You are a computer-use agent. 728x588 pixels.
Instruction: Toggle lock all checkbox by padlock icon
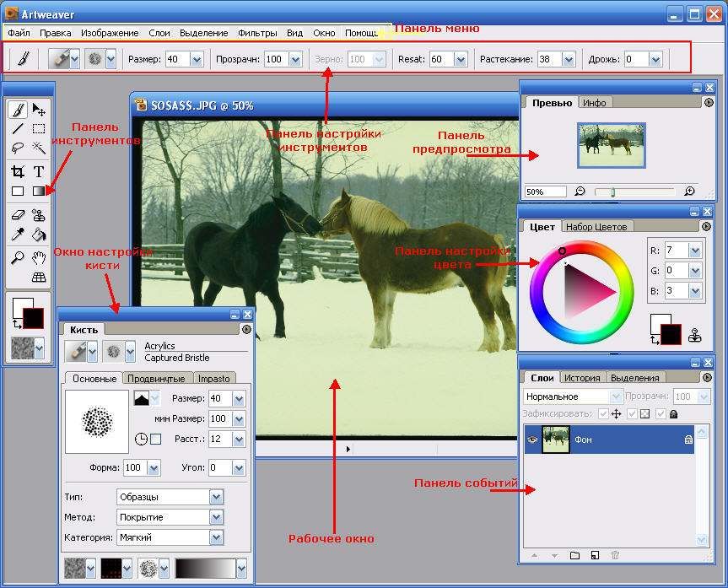coord(661,414)
